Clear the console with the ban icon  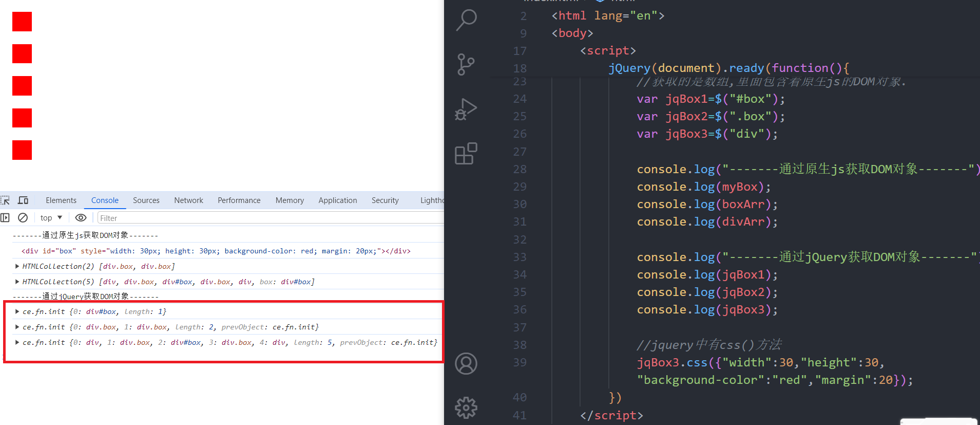coord(23,218)
